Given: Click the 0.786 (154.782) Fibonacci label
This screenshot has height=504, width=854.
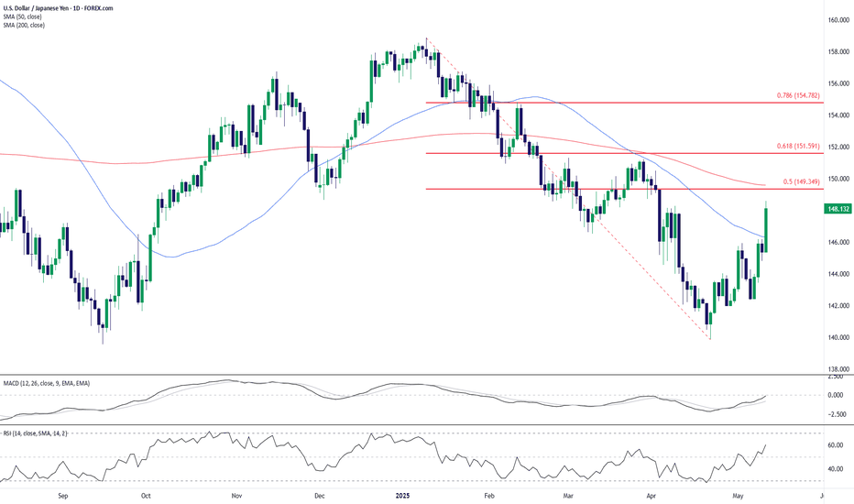Looking at the screenshot, I should pos(798,95).
